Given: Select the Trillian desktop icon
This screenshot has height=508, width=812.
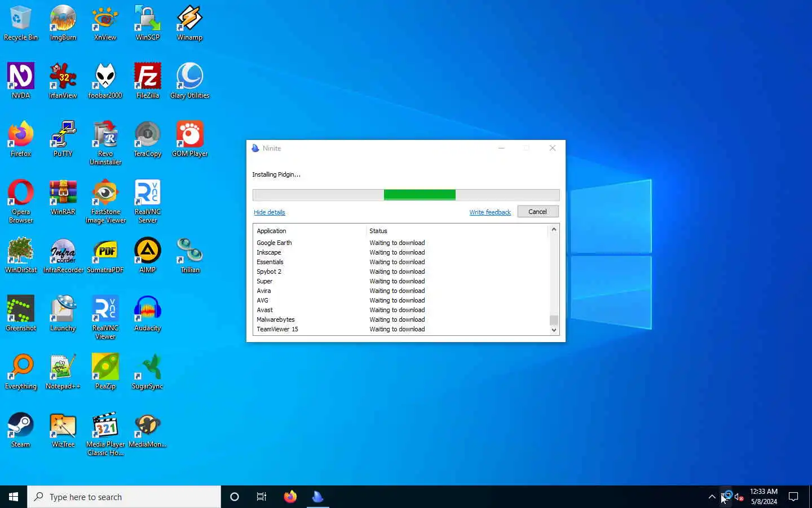Looking at the screenshot, I should [190, 256].
